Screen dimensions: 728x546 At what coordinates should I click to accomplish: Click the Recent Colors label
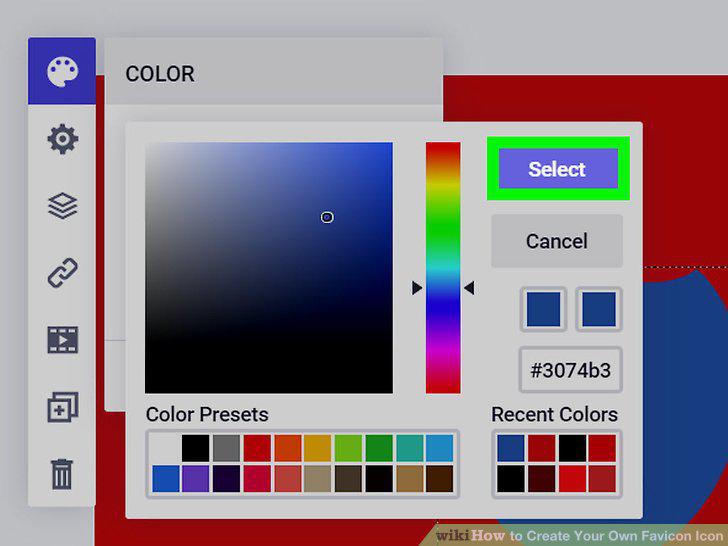click(554, 414)
